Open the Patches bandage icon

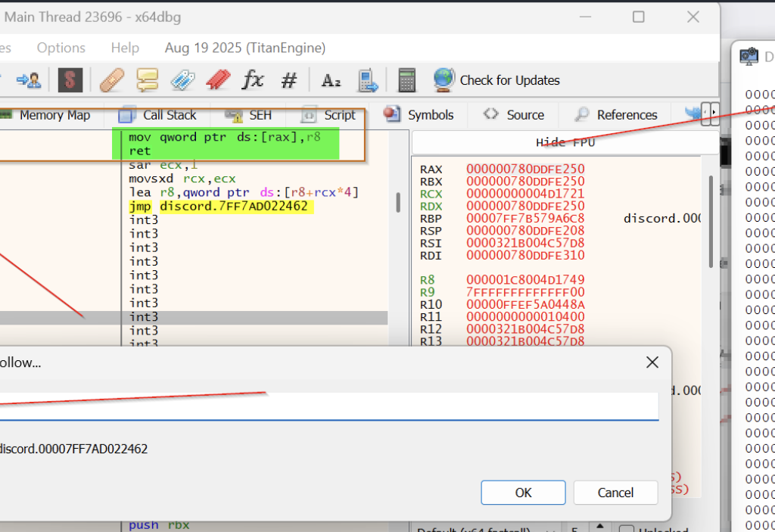(112, 79)
